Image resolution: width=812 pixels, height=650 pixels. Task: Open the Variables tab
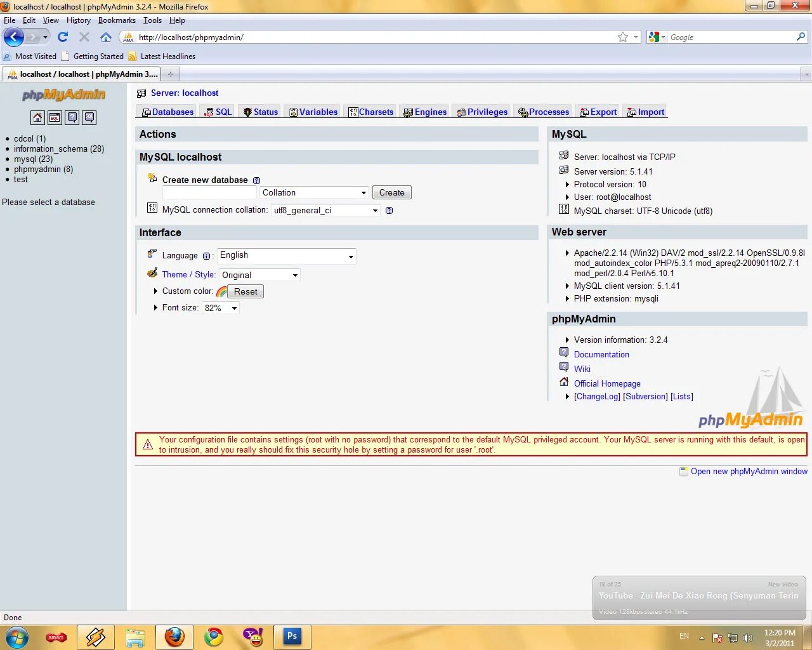313,112
